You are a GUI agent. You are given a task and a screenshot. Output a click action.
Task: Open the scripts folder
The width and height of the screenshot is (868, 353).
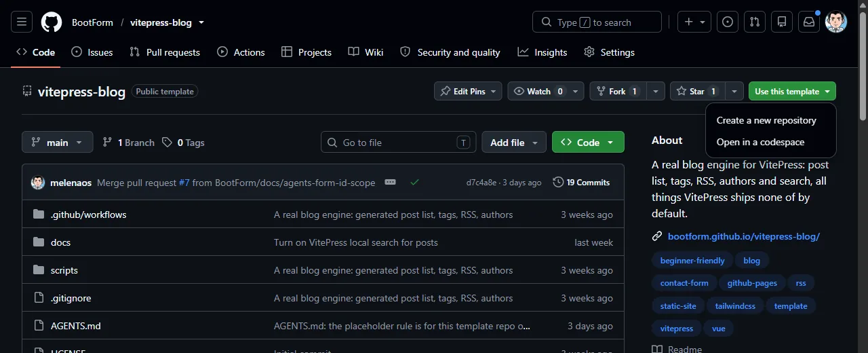(64, 270)
